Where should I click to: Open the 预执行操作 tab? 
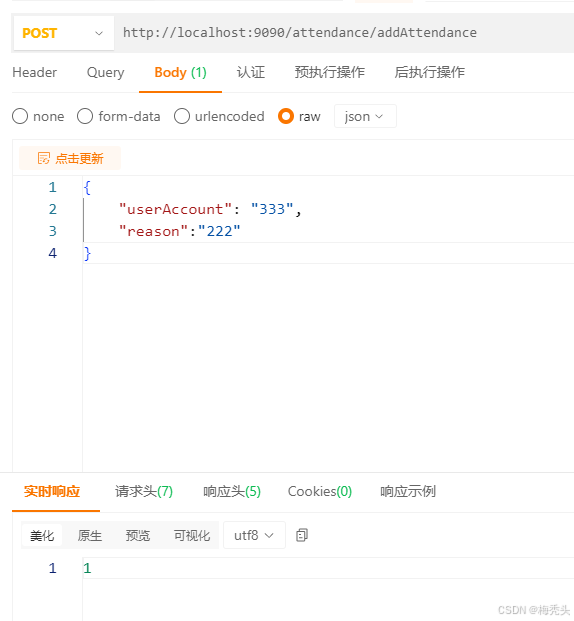point(330,72)
